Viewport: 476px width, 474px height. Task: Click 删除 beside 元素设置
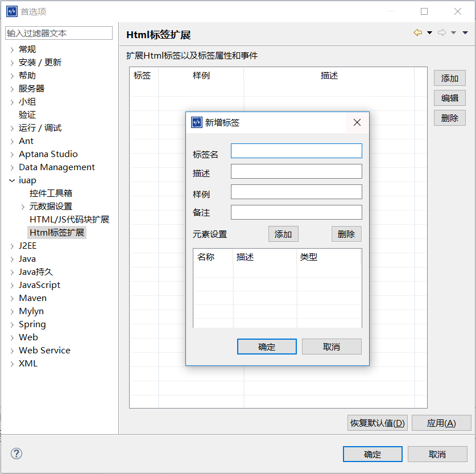tap(346, 234)
